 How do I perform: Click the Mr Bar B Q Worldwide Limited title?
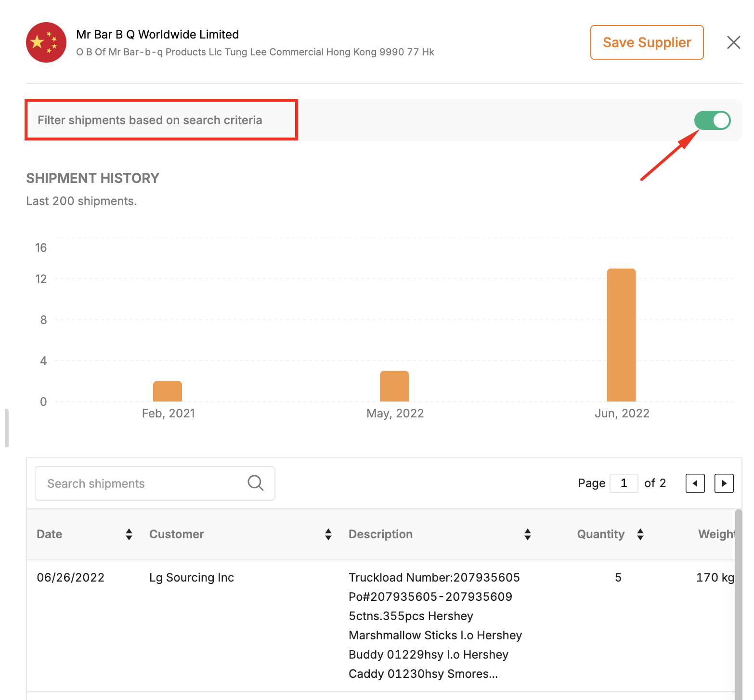pos(157,35)
